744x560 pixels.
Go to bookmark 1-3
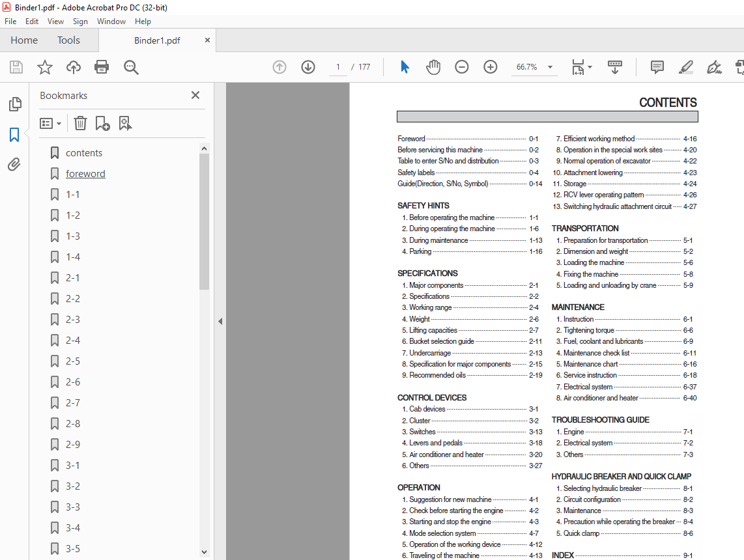(72, 236)
